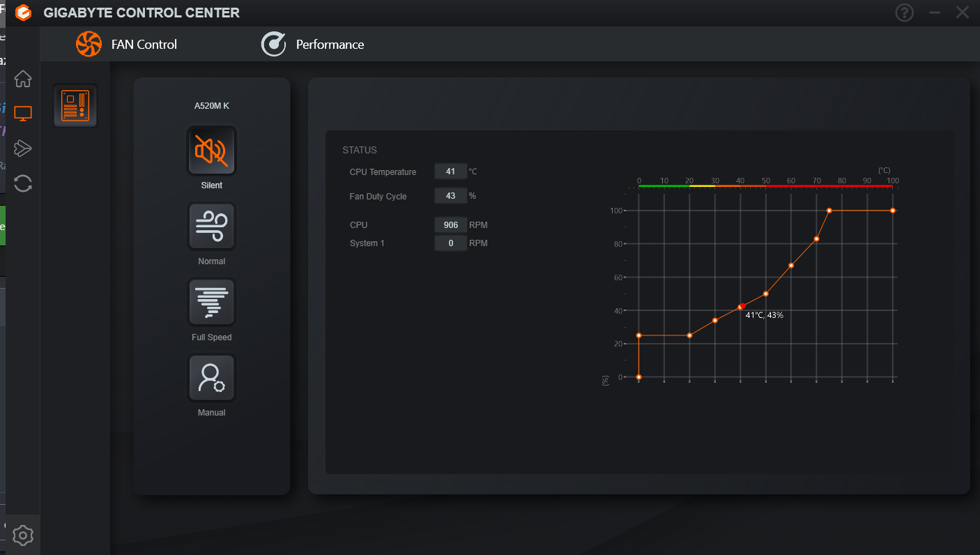Click the "90" temperature axis label

point(867,181)
